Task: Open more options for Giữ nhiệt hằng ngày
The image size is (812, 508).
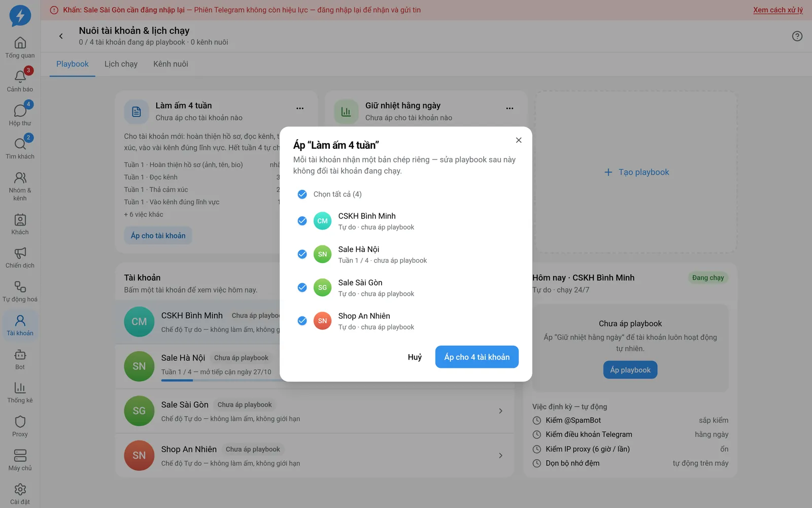Action: 510,108
